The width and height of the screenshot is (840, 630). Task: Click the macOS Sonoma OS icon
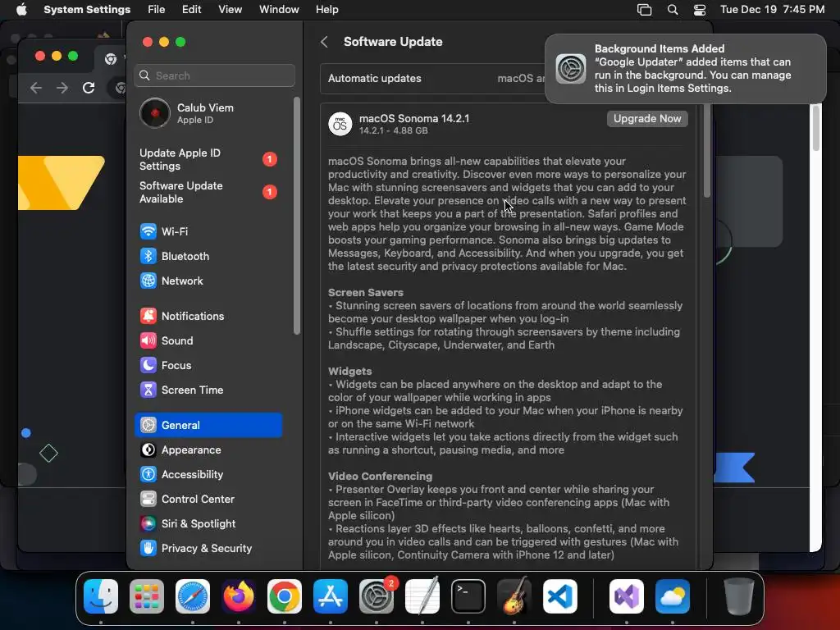click(340, 125)
